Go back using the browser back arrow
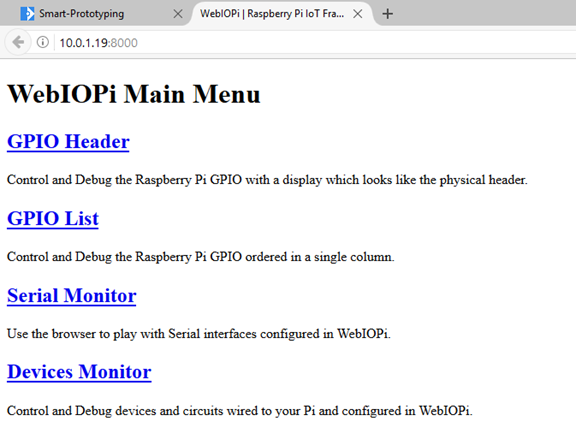Screen dimensions: 576x445 point(18,42)
